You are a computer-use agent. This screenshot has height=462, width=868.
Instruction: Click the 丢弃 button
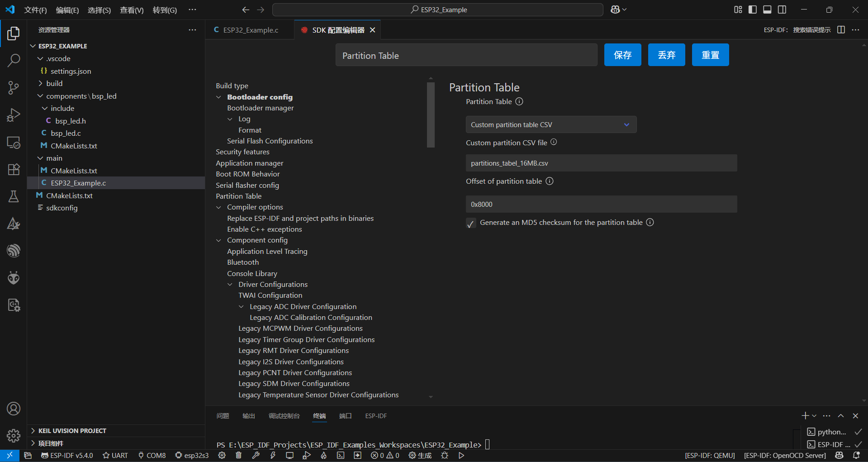pyautogui.click(x=666, y=55)
